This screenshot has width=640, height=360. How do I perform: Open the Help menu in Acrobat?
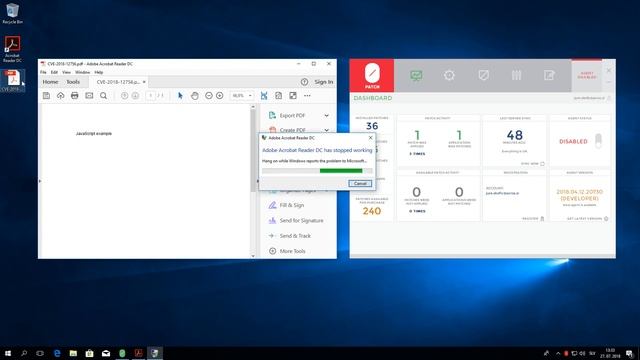coord(99,72)
